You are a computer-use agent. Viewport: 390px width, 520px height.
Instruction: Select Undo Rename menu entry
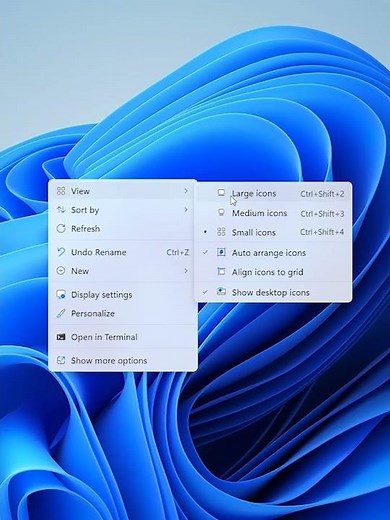tap(123, 252)
